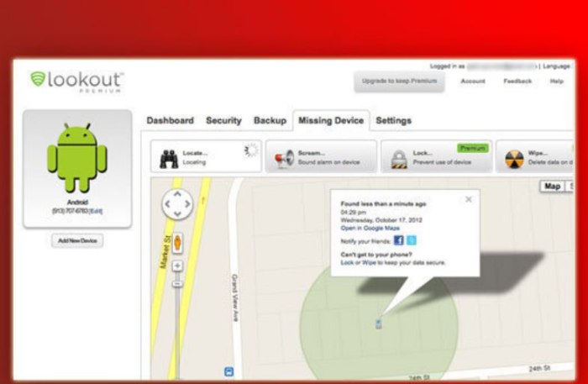This screenshot has height=384, width=588.
Task: Click Edit next to phone number
Action: 96,211
